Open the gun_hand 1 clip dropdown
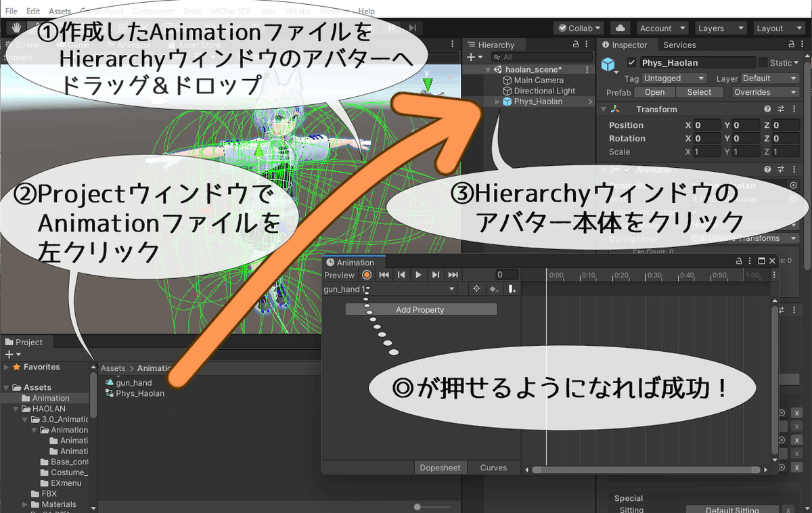Screen dimensions: 812x513 390,289
